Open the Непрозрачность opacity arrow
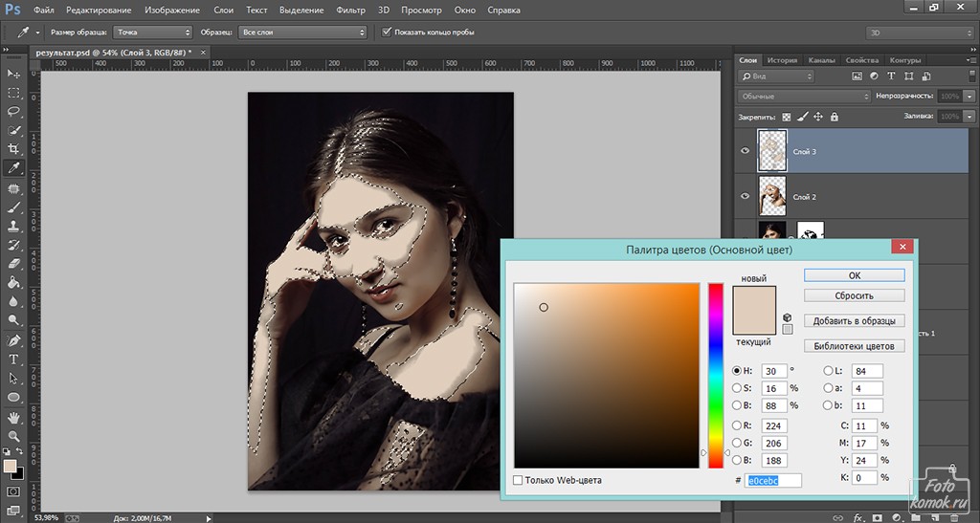Viewport: 980px width, 523px height. pyautogui.click(x=969, y=97)
